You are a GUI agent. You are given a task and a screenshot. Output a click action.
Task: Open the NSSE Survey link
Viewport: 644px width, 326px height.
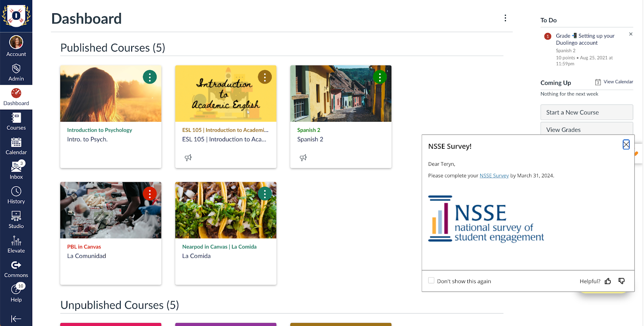tap(494, 176)
